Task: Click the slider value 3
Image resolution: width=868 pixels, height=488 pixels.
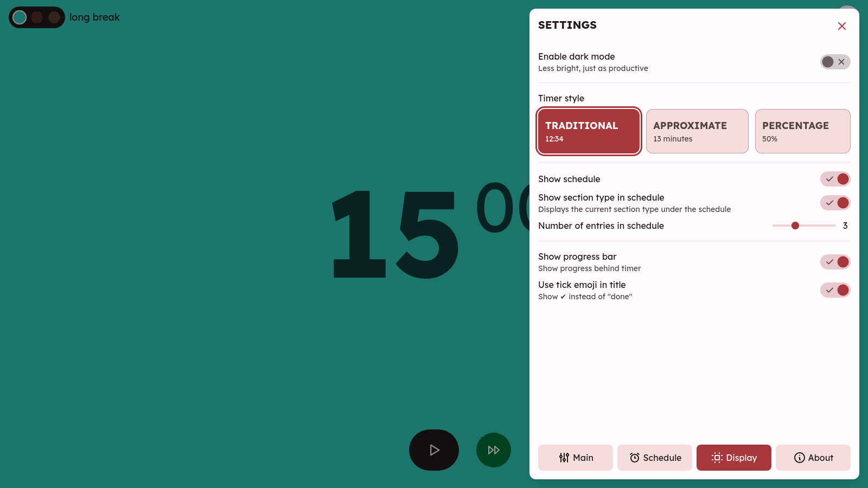Action: tap(845, 226)
